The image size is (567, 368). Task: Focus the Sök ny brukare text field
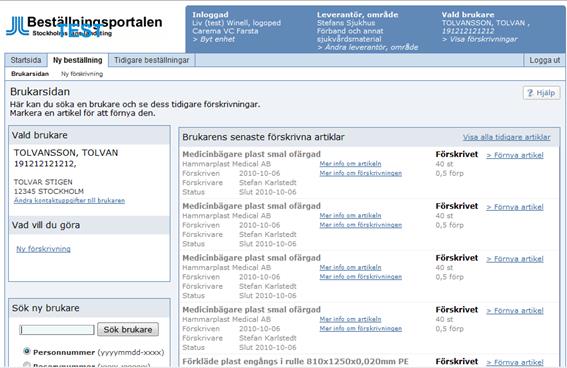[57, 330]
